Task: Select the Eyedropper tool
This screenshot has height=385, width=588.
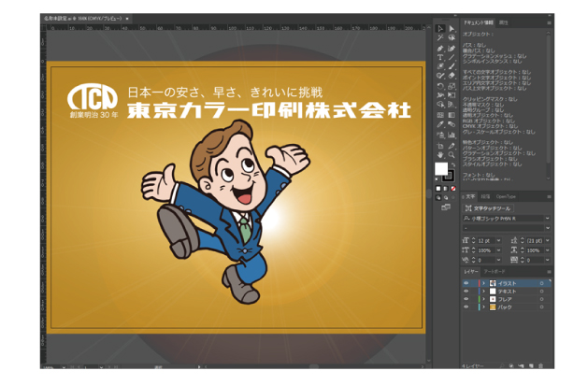Action: click(440, 124)
